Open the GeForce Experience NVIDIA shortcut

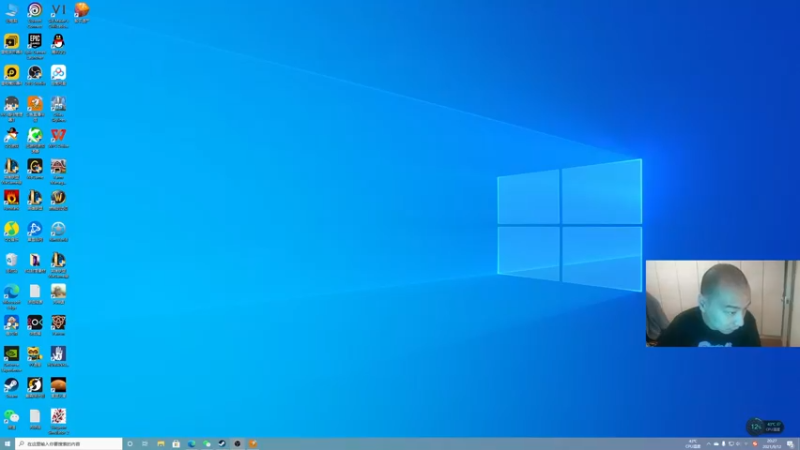coord(11,359)
